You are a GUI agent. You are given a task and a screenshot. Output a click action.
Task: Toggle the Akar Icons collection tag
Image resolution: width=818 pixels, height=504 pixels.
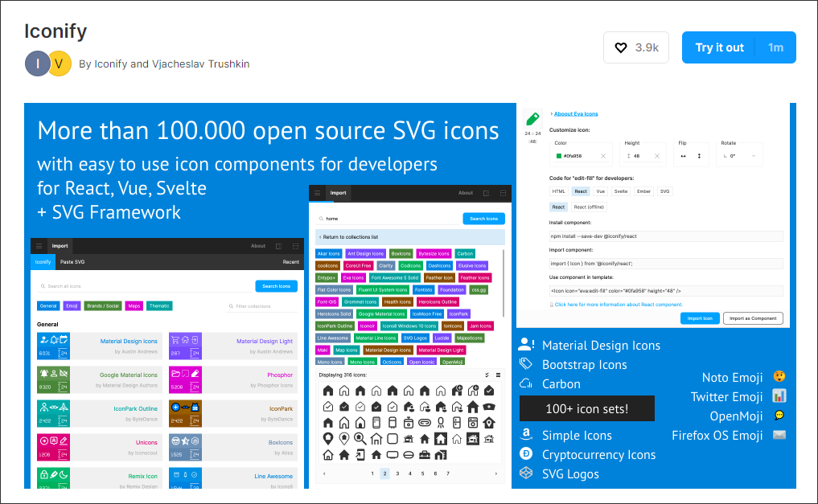[329, 254]
